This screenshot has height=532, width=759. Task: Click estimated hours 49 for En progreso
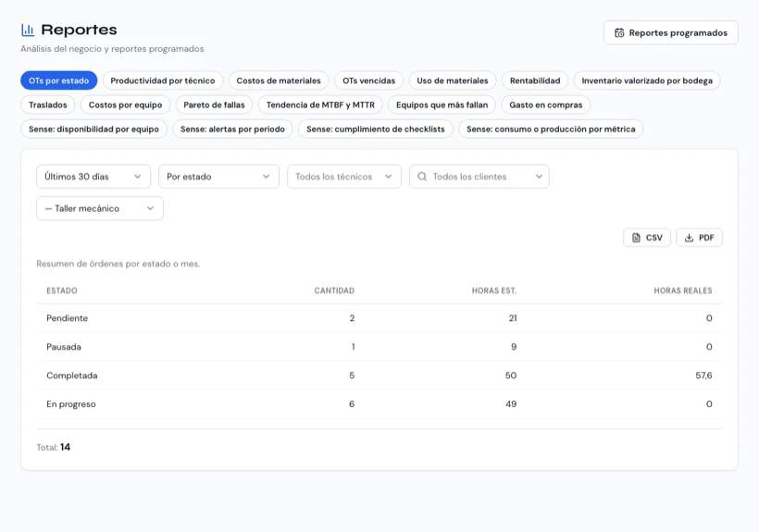point(511,403)
